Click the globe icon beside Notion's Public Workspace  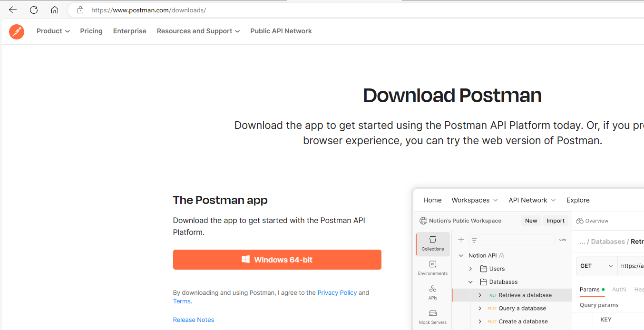click(x=423, y=221)
